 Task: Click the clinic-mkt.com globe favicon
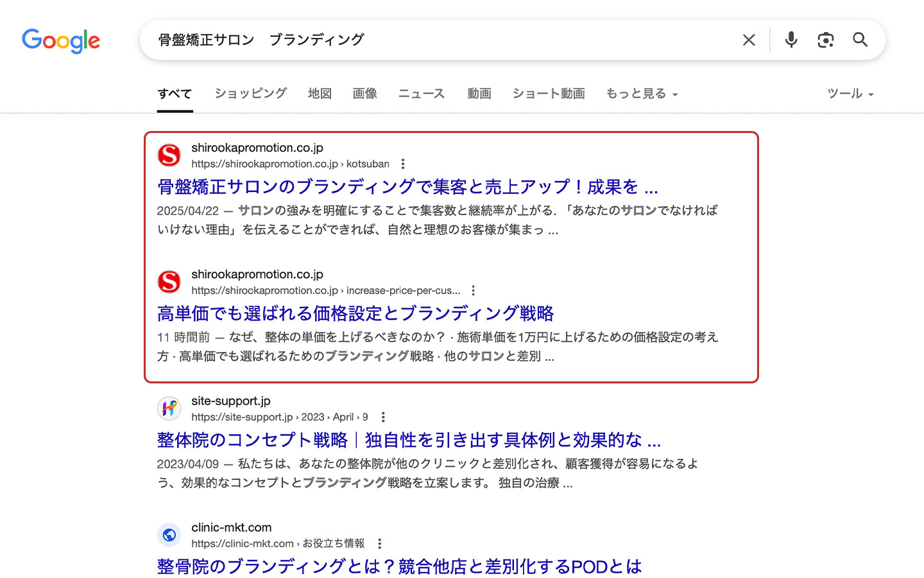click(169, 534)
